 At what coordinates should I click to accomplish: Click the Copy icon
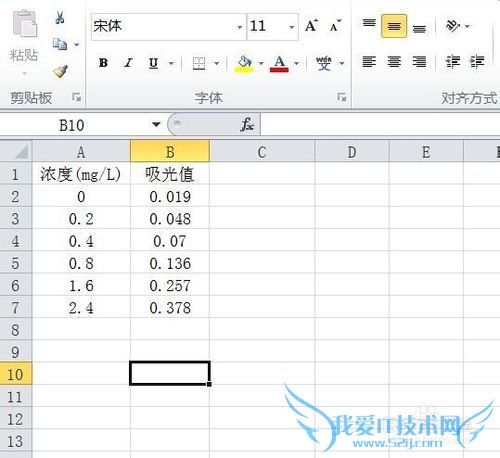(60, 44)
